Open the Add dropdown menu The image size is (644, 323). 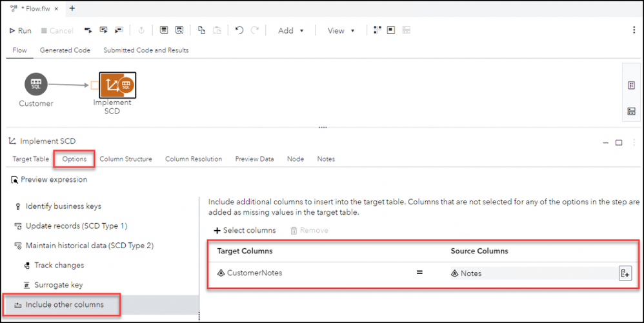click(291, 30)
